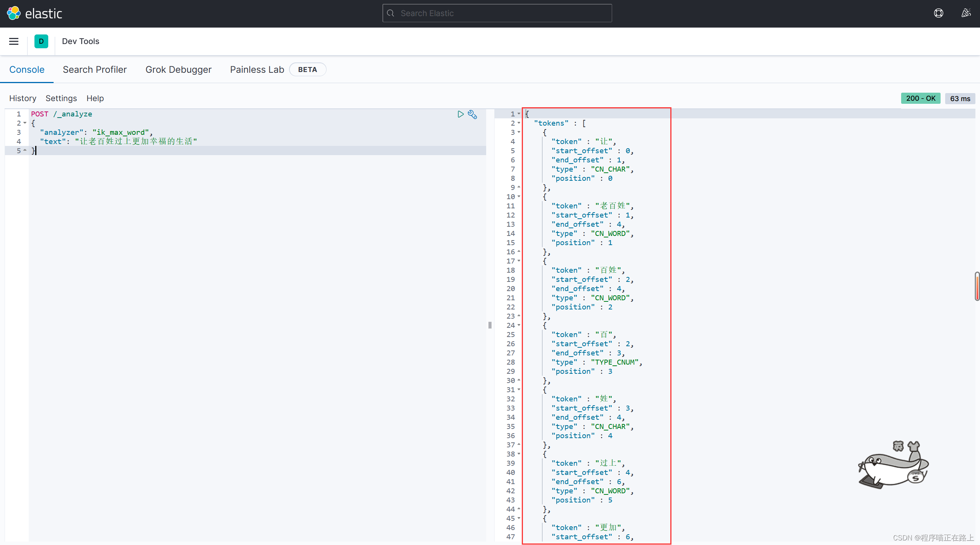Image resolution: width=980 pixels, height=545 pixels.
Task: Open the hamburger navigation menu
Action: coord(14,41)
